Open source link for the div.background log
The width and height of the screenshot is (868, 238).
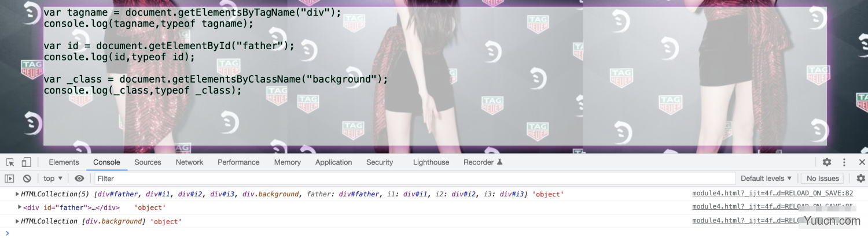[773, 221]
